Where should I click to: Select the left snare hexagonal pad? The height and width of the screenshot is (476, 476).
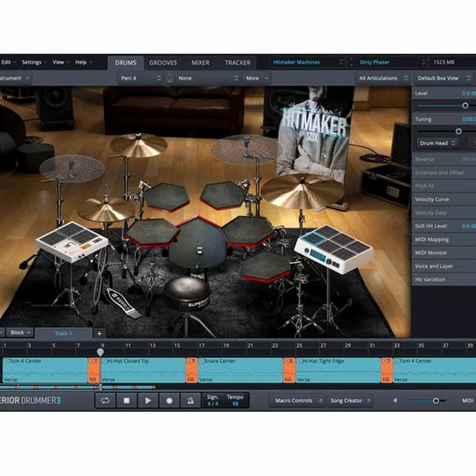pos(152,233)
